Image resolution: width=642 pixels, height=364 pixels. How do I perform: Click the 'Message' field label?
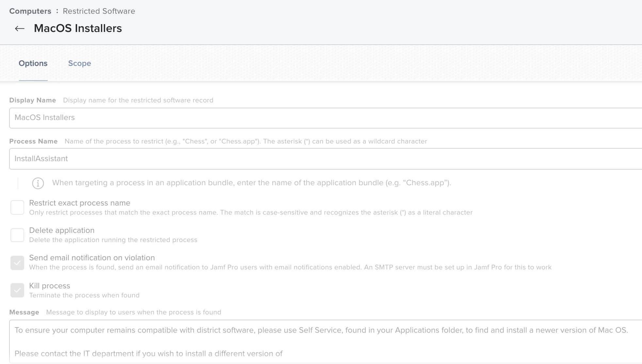(x=24, y=312)
